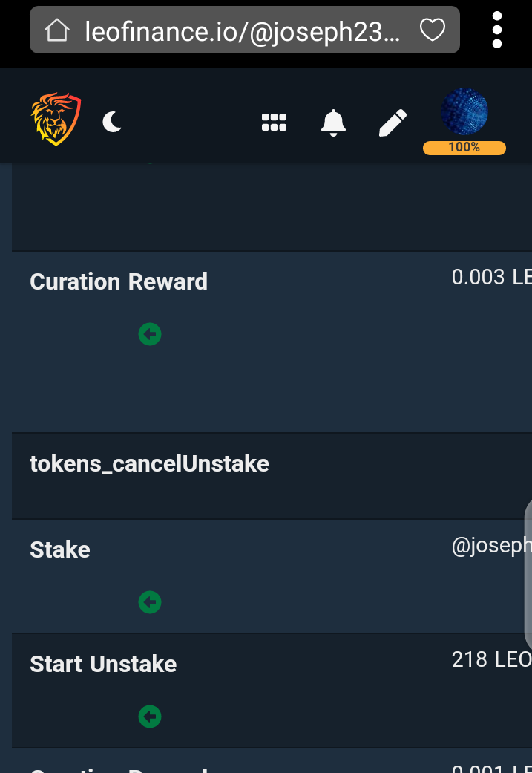This screenshot has width=532, height=773.
Task: Open the apps grid menu
Action: coord(274,123)
